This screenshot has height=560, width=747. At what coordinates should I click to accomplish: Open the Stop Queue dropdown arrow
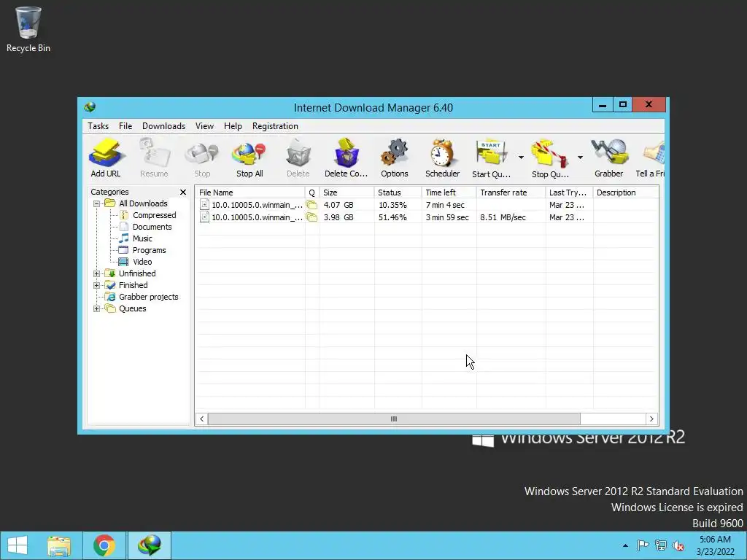tap(580, 157)
